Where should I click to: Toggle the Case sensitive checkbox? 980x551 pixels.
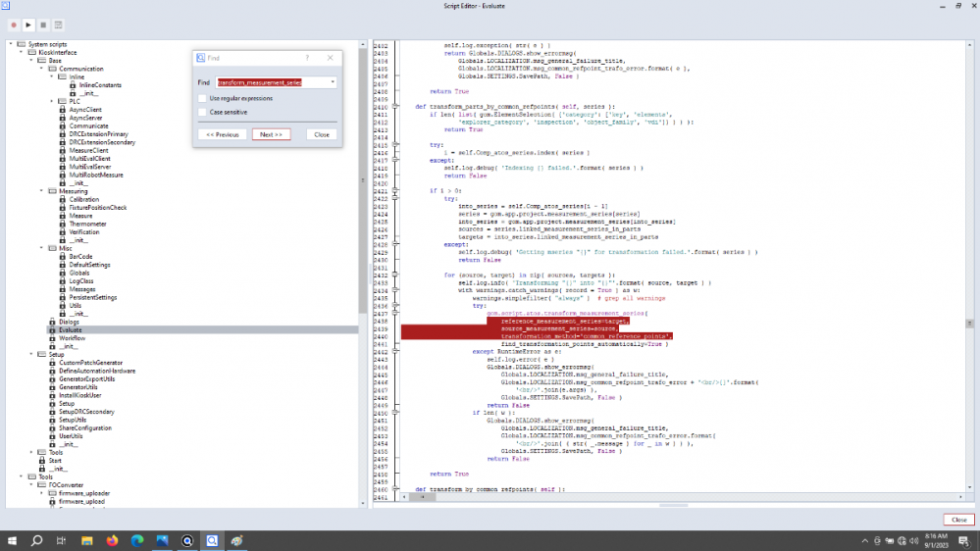[x=202, y=113]
